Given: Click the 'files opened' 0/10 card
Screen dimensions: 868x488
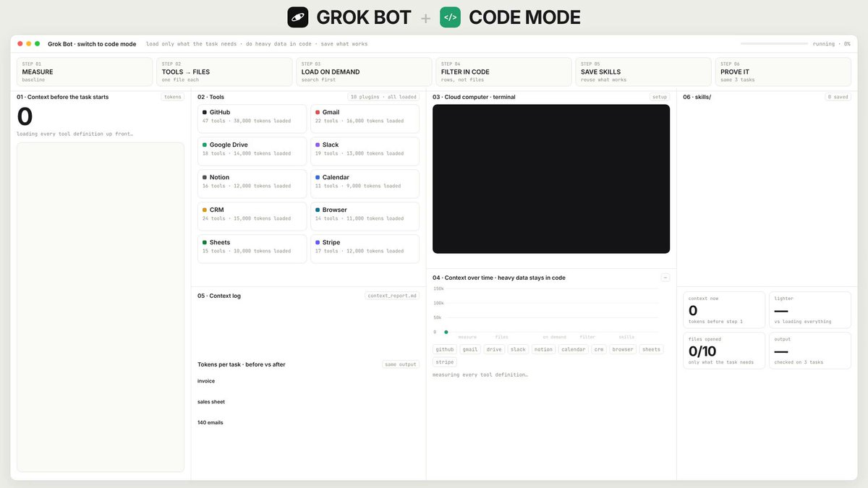Looking at the screenshot, I should [724, 351].
